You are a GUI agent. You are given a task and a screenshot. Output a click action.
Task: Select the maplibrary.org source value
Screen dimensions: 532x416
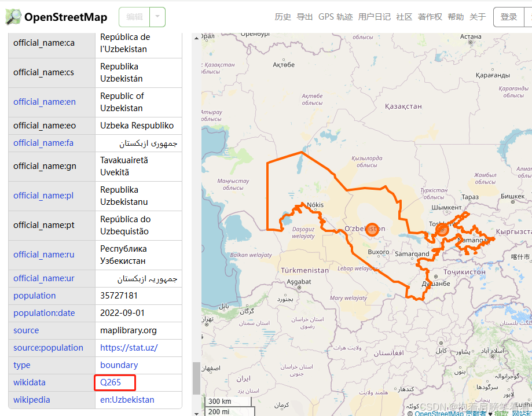pyautogui.click(x=129, y=330)
